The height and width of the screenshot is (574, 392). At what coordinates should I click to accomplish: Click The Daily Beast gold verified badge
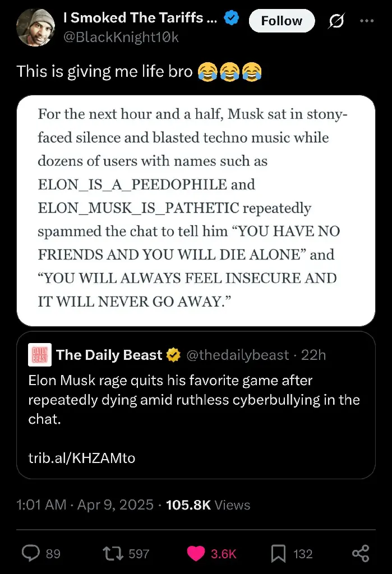pyautogui.click(x=174, y=355)
